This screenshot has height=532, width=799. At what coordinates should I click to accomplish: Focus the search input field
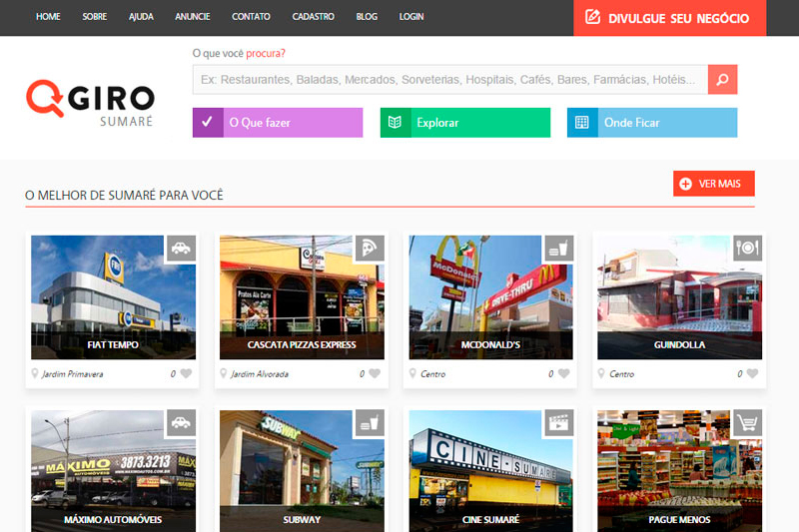click(449, 79)
